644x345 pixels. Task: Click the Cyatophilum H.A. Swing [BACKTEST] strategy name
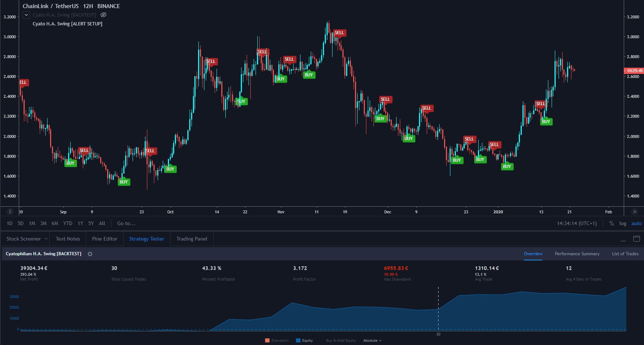[x=43, y=254]
